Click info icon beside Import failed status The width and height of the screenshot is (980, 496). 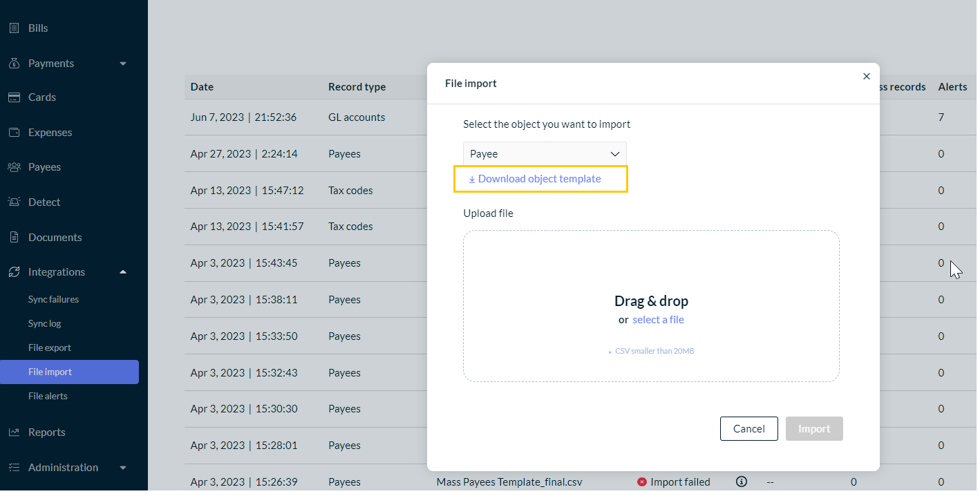(x=742, y=481)
